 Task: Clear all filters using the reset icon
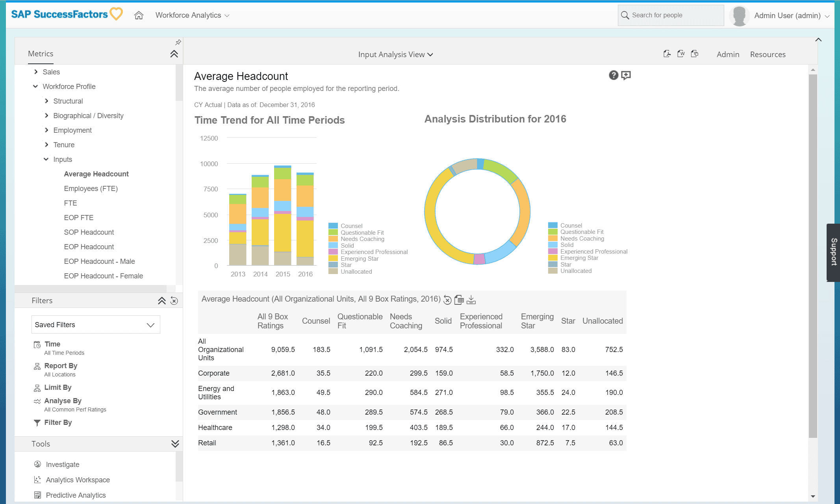pyautogui.click(x=174, y=301)
